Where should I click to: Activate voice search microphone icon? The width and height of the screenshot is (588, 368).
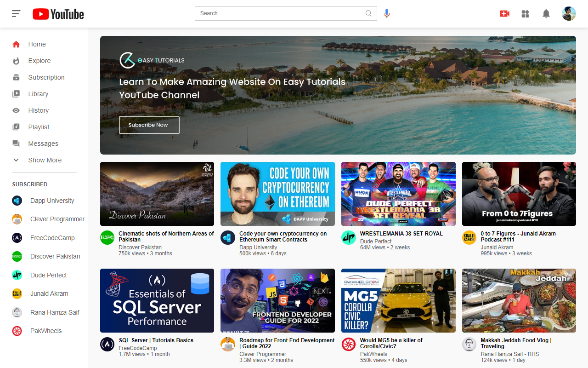tap(387, 13)
